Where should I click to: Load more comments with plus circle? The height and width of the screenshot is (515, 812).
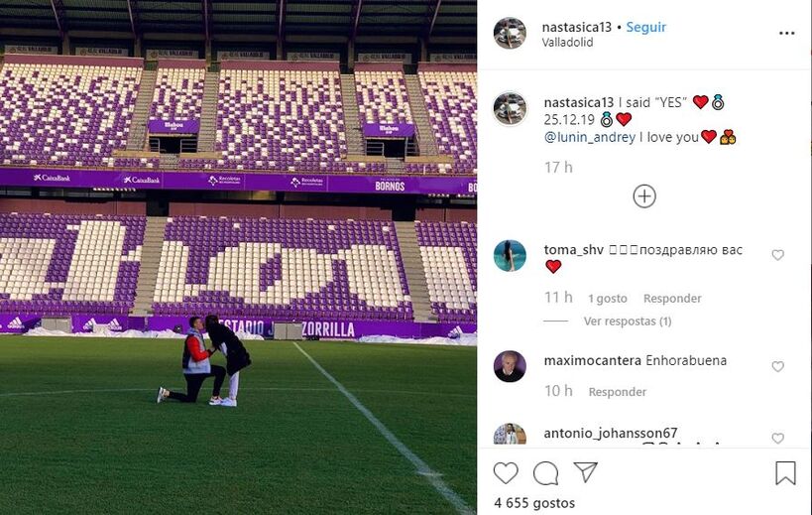point(644,196)
